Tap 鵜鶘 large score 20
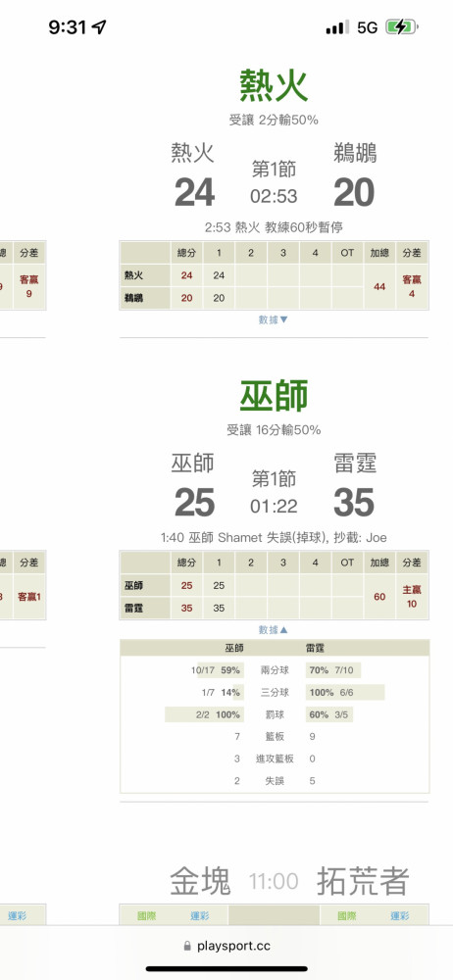Screen dimensions: 453x980 [x=354, y=192]
